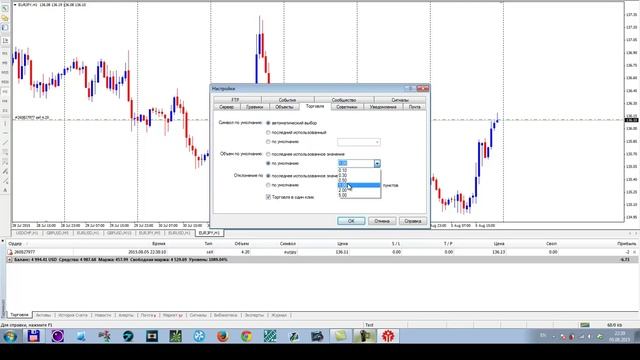Choose 0.10 in the volume list
The image size is (640, 360).
pyautogui.click(x=359, y=170)
